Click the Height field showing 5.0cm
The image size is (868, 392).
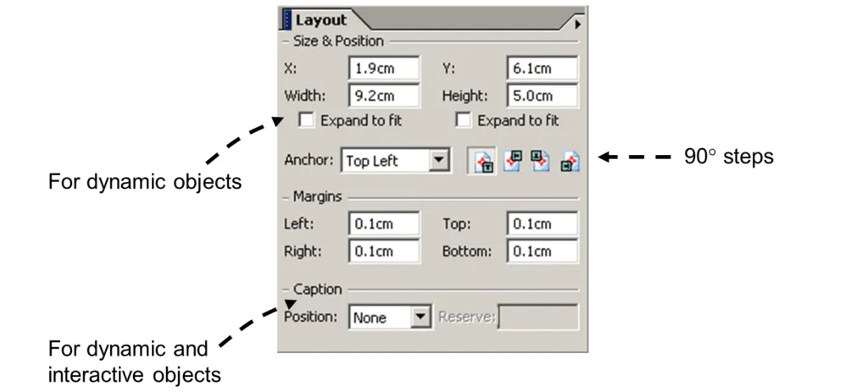point(542,95)
